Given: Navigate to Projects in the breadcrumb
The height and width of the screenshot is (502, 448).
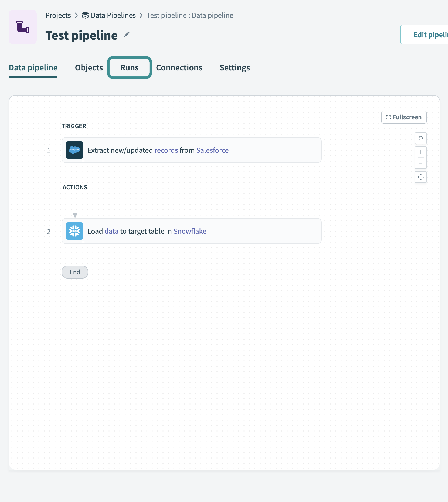Looking at the screenshot, I should pos(58,15).
